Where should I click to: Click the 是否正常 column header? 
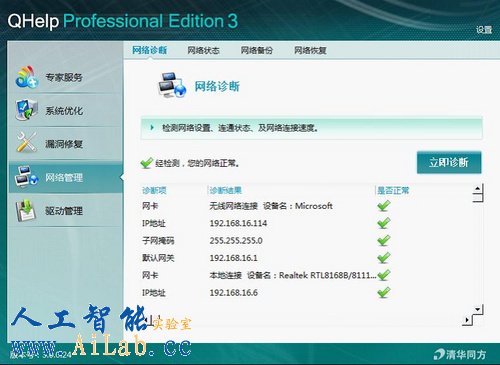pyautogui.click(x=393, y=190)
